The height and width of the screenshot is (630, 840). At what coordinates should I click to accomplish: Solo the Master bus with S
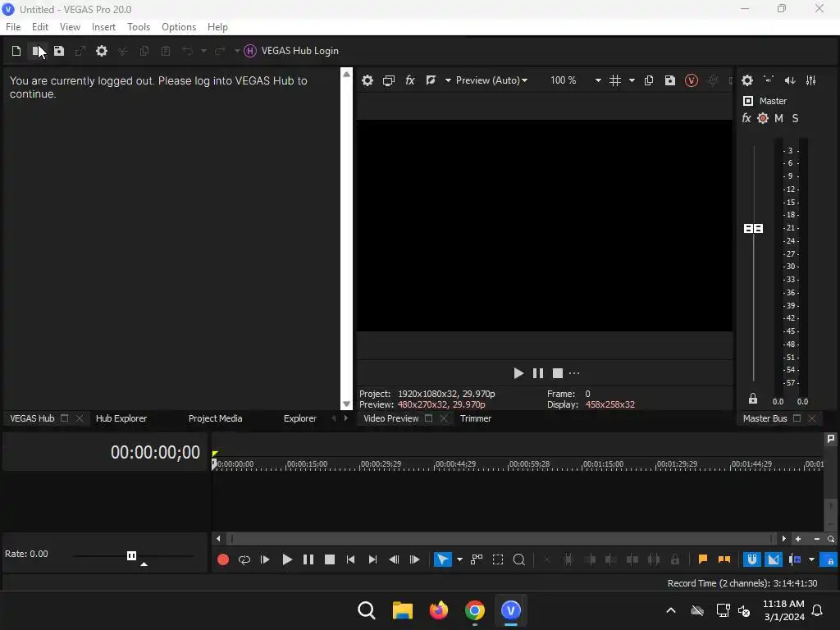click(x=796, y=118)
